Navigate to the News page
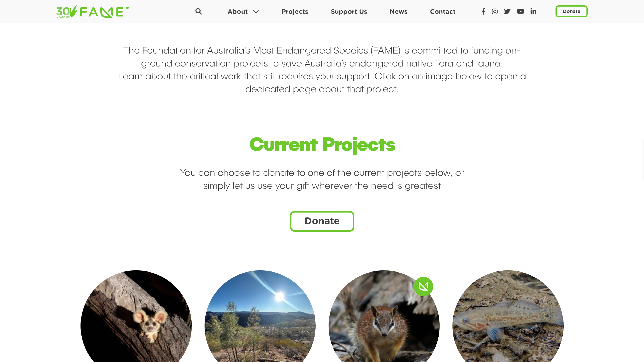 point(398,12)
